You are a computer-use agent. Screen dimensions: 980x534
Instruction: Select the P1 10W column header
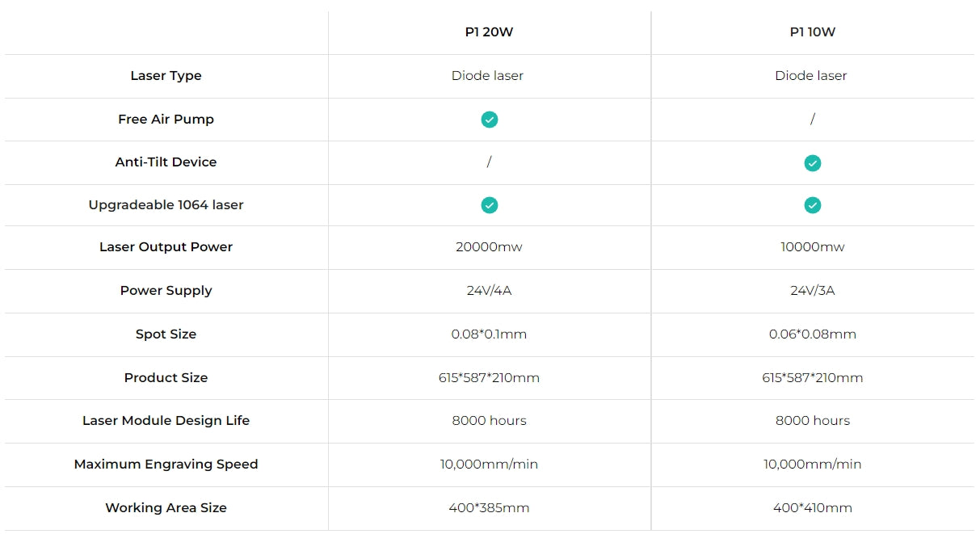coord(813,32)
